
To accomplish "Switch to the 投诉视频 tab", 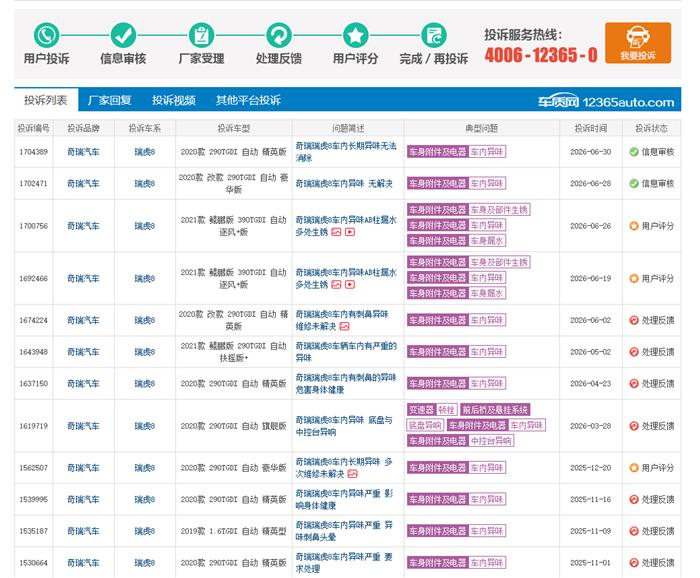I will pyautogui.click(x=174, y=100).
